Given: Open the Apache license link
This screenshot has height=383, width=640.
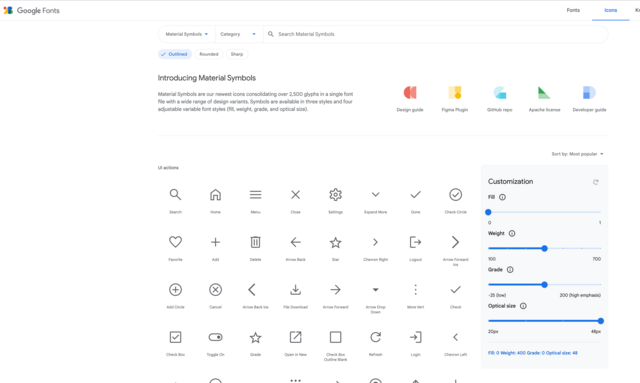Looking at the screenshot, I should click(544, 99).
